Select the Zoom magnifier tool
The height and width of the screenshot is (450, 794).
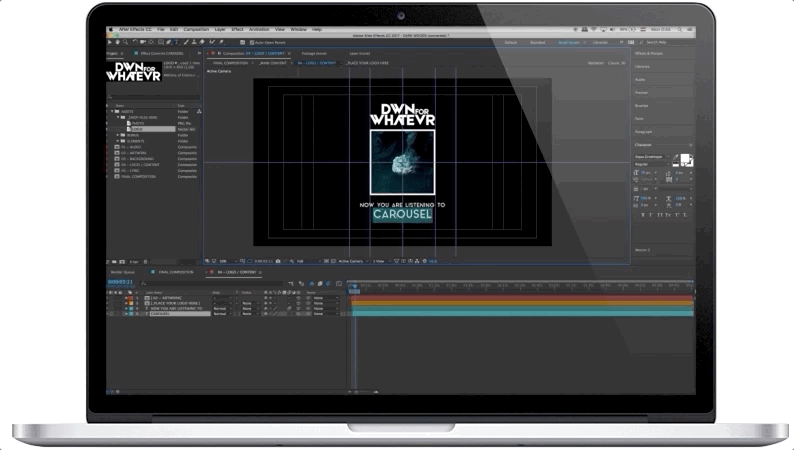pos(126,43)
